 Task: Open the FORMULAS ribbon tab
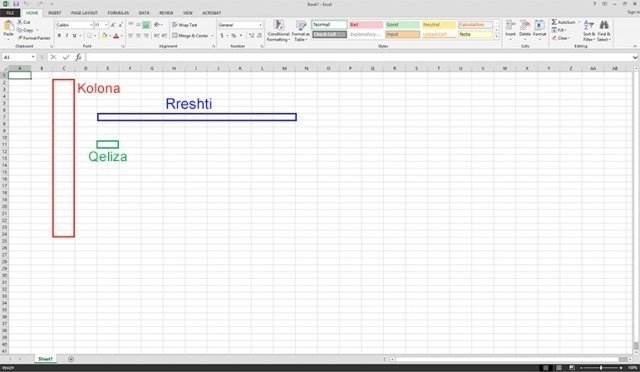118,13
